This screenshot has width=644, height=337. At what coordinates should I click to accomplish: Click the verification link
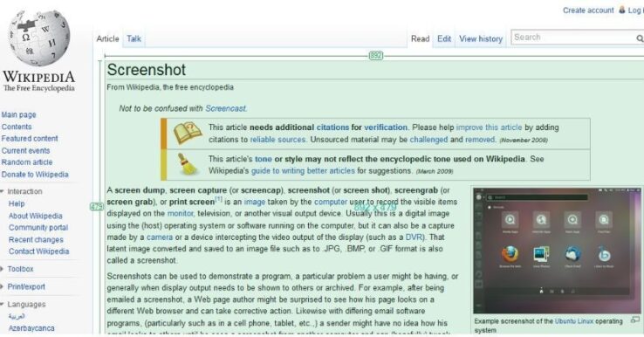(386, 127)
